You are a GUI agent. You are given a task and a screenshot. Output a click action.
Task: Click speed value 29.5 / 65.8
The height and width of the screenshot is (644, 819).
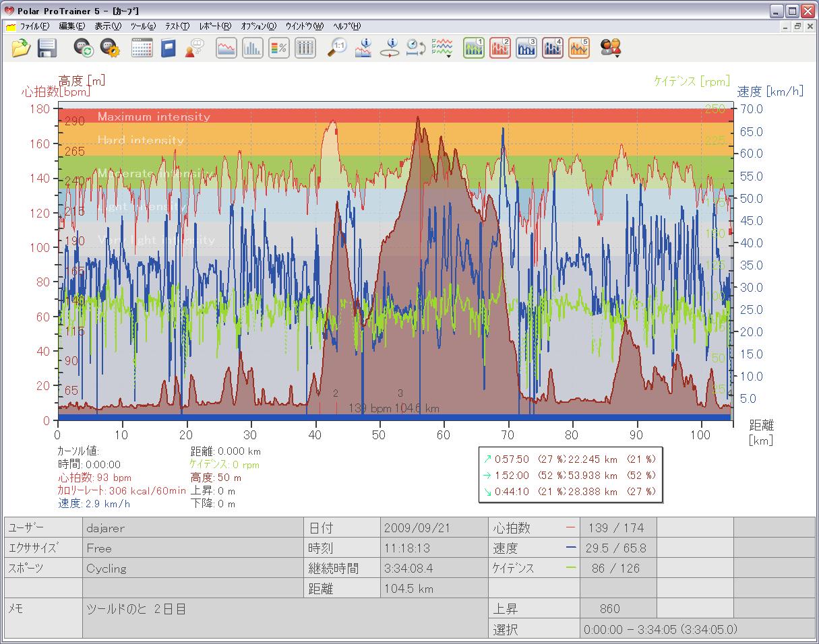click(x=618, y=548)
